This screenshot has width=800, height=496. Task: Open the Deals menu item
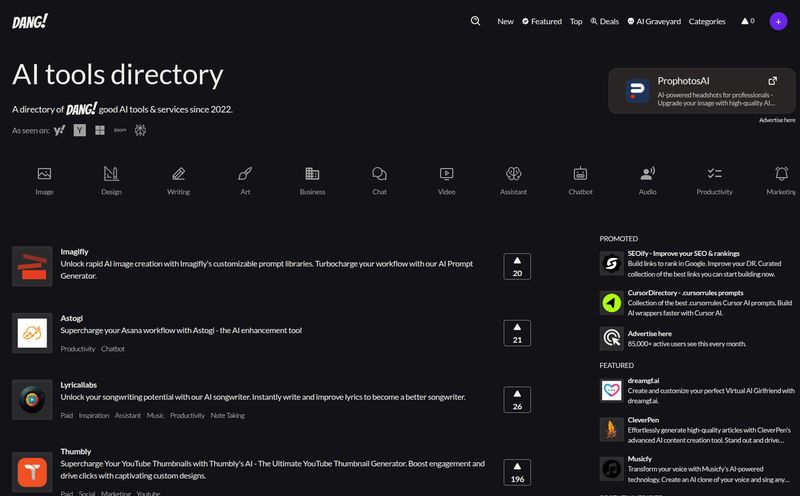pyautogui.click(x=605, y=21)
